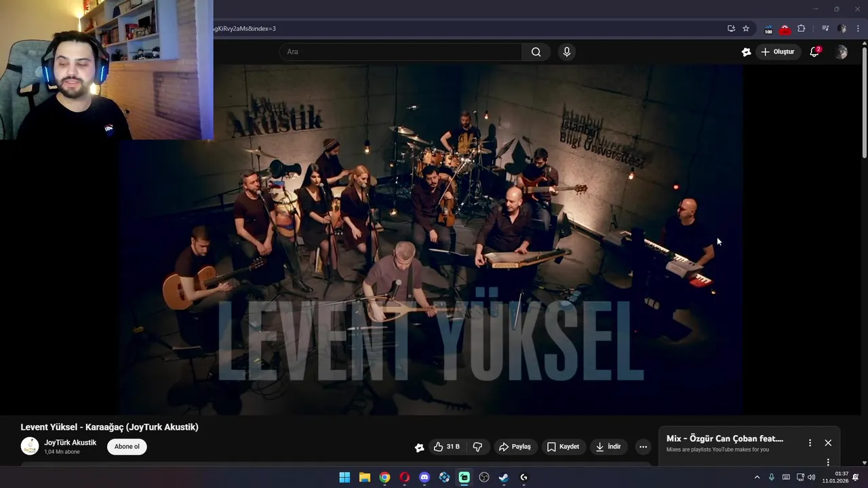Dislike the video
This screenshot has width=868, height=488.
tap(477, 447)
